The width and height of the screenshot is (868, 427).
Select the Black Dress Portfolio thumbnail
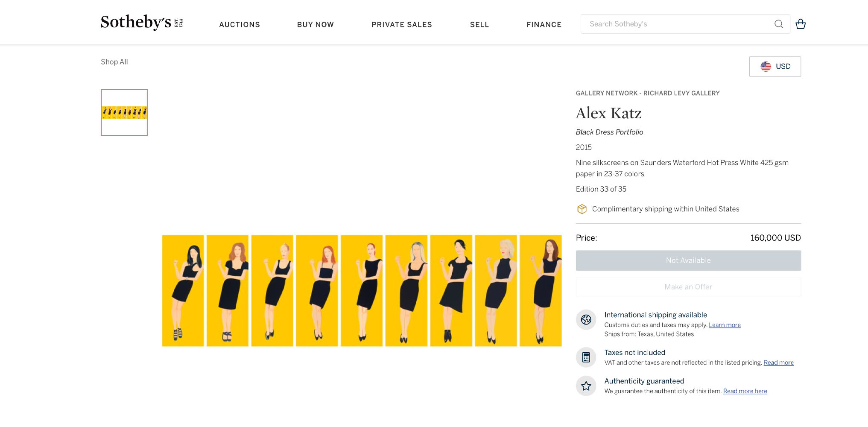[x=124, y=113]
